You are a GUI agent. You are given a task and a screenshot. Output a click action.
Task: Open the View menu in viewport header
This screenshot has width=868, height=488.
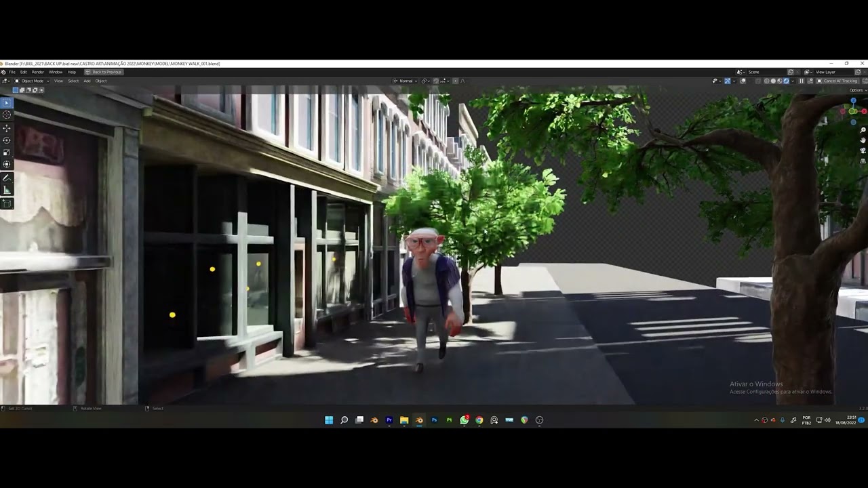pyautogui.click(x=58, y=81)
